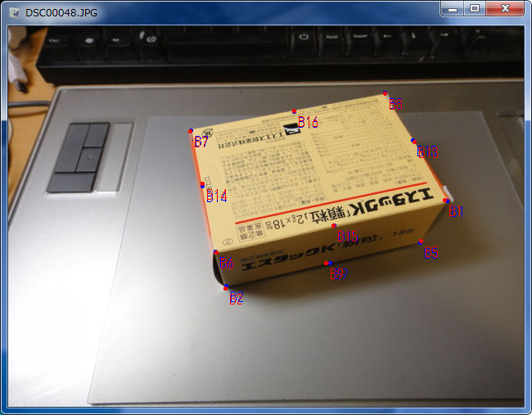Image resolution: width=532 pixels, height=415 pixels.
Task: Click the marker point labeled B1
Action: 446,201
